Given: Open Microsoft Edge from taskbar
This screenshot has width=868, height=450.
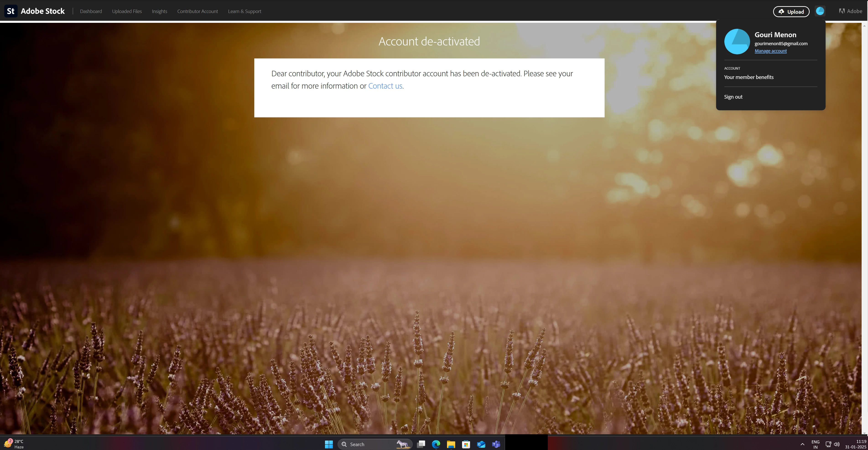Looking at the screenshot, I should click(436, 444).
